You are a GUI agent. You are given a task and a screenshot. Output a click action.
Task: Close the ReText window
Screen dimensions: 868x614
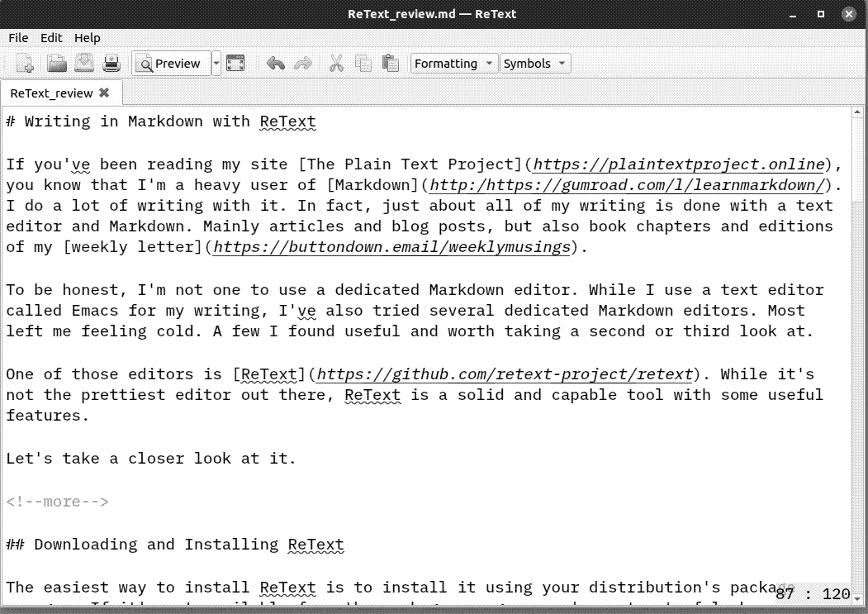click(x=849, y=14)
